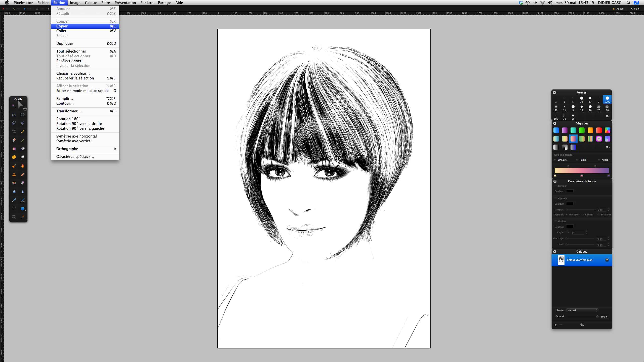Activate the Zoom magnifier tool
The image size is (644, 362).
coord(14,217)
